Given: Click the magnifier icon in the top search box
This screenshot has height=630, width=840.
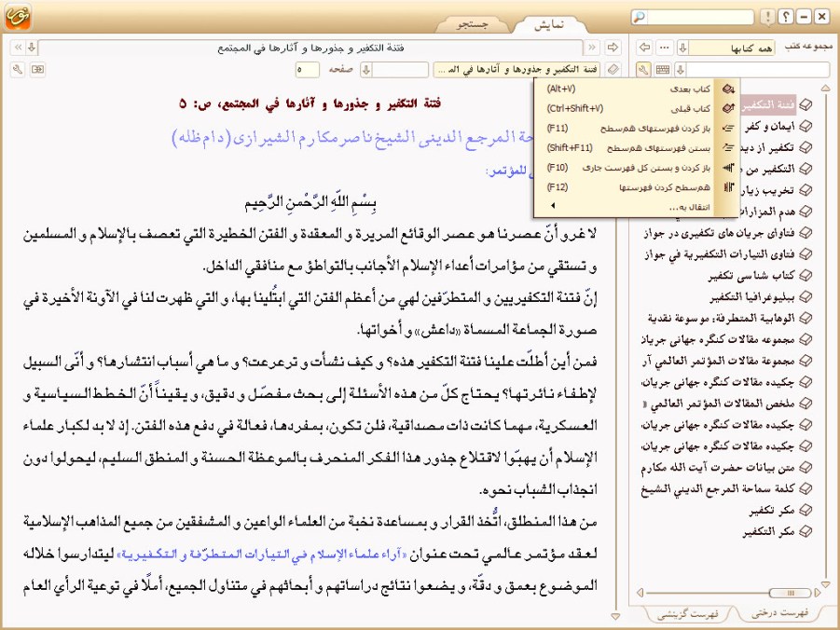Looking at the screenshot, I should tap(640, 17).
